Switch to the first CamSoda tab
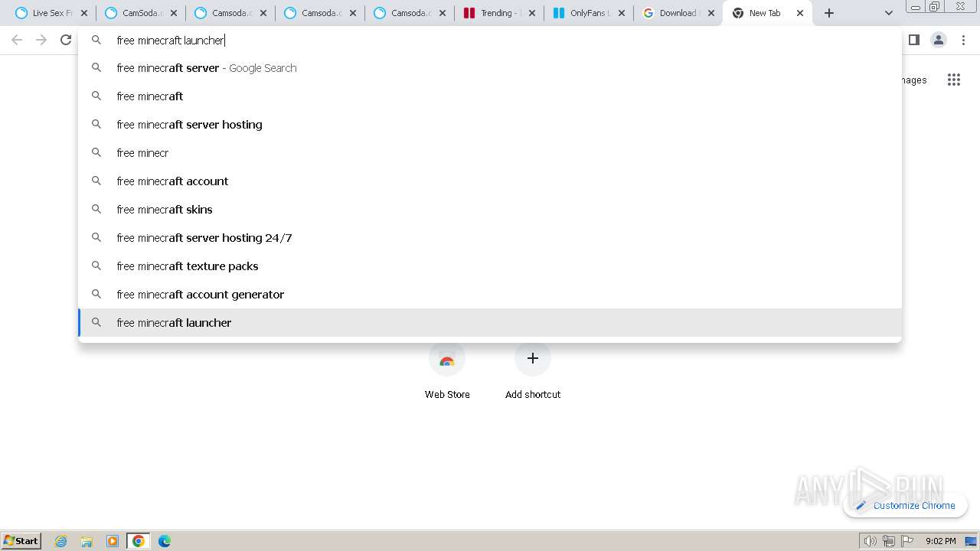Screen dimensions: 980x551 (x=141, y=13)
